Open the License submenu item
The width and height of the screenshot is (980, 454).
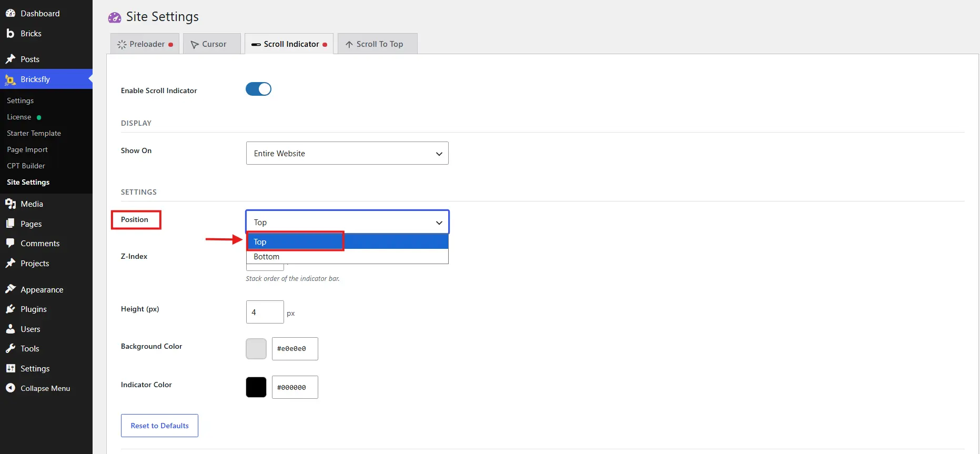pyautogui.click(x=19, y=117)
